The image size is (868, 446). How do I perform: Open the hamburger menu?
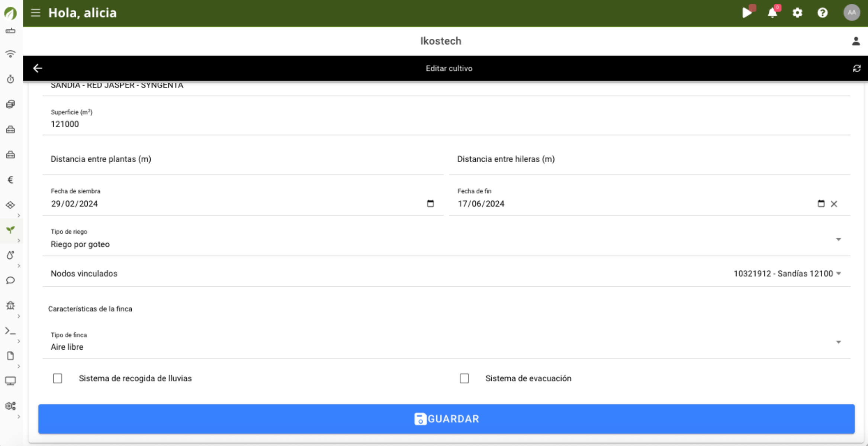[35, 13]
